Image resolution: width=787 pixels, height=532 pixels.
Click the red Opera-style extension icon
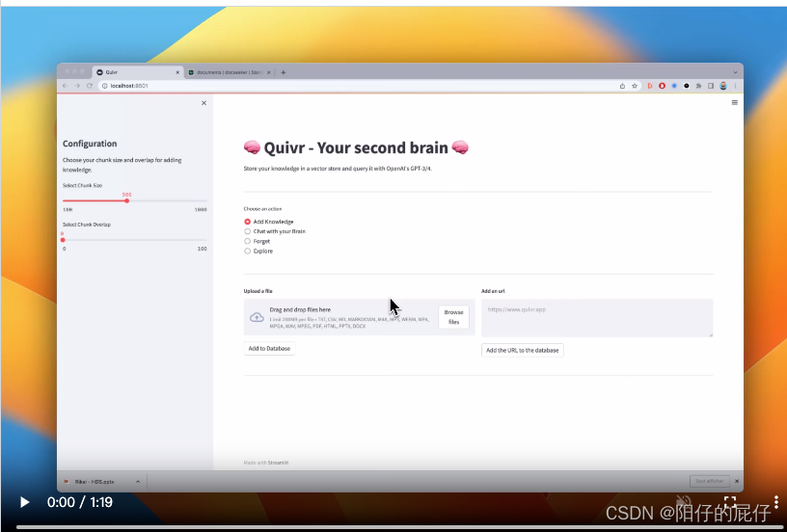pos(662,86)
